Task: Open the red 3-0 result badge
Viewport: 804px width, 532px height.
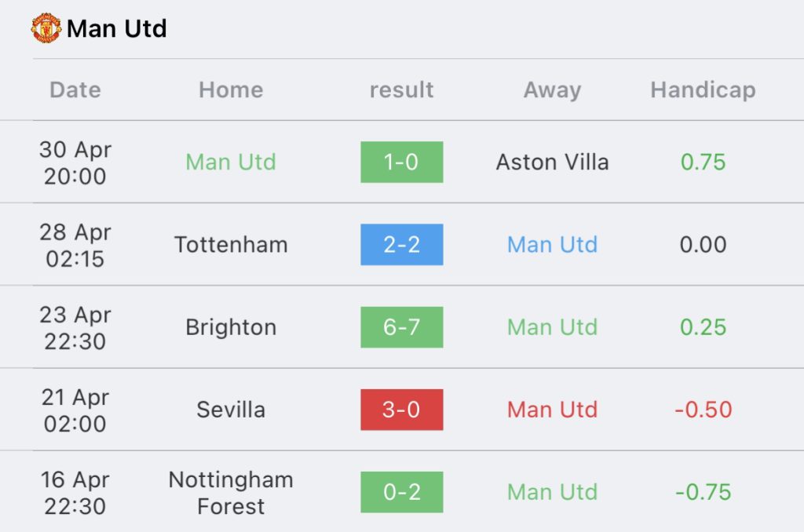Action: (401, 410)
